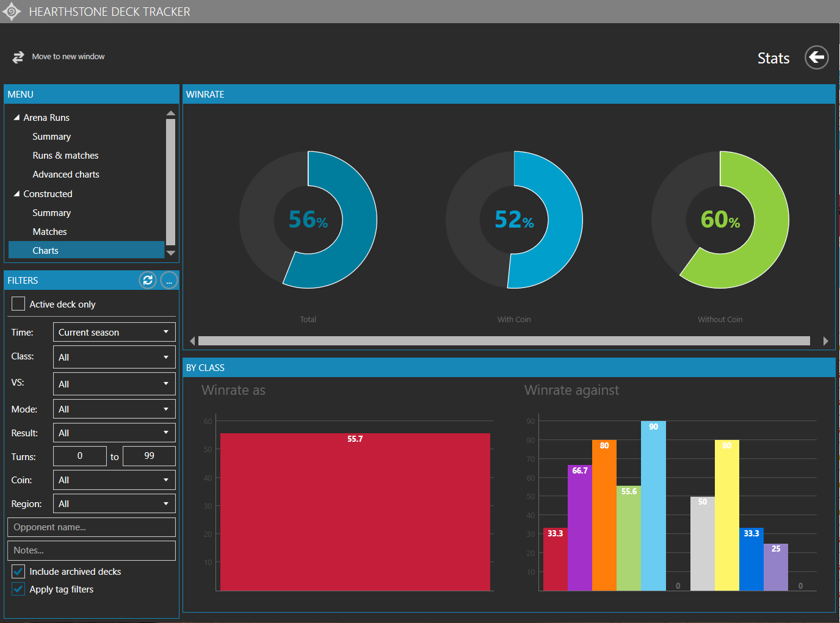Click the winrate horizontal scrollbar thumb
The width and height of the screenshot is (840, 623).
tap(504, 341)
